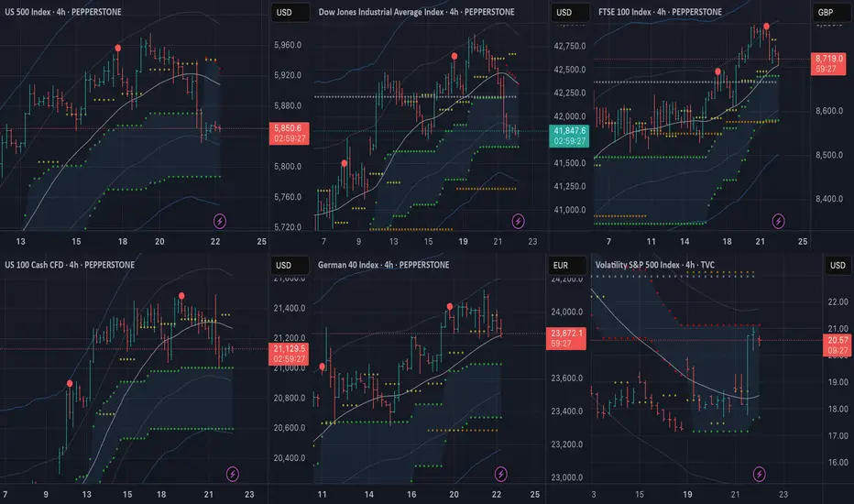Select the lower red pivot marker on Dow Jones chart
This screenshot has height=504, width=854.
click(345, 163)
